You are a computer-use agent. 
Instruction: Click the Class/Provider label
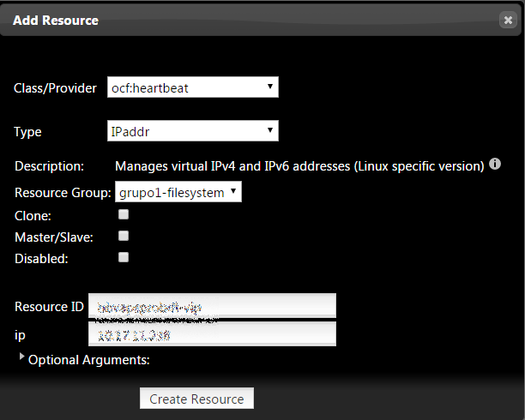point(55,88)
